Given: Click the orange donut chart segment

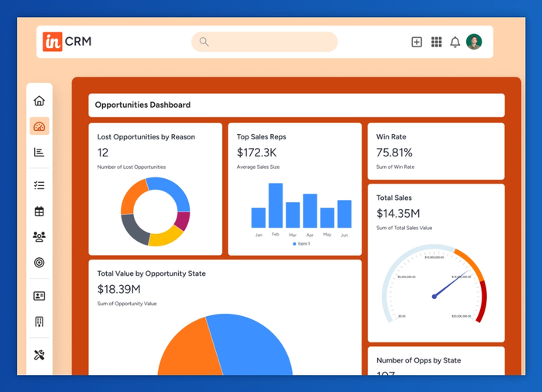Looking at the screenshot, I should click(132, 195).
